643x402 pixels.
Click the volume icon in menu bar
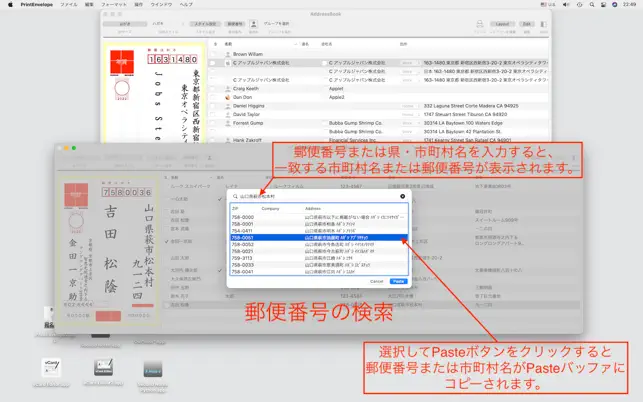566,5
